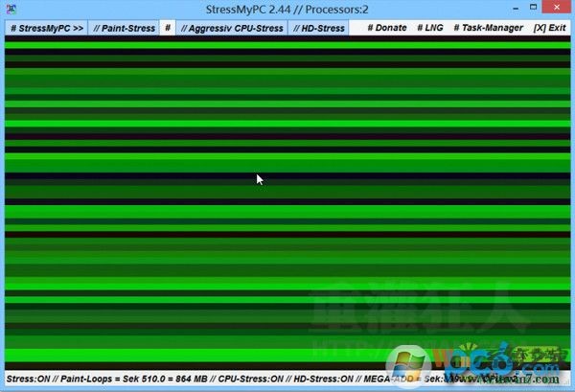Minimize the StressMyPC window
575x392 pixels.
click(x=516, y=8)
